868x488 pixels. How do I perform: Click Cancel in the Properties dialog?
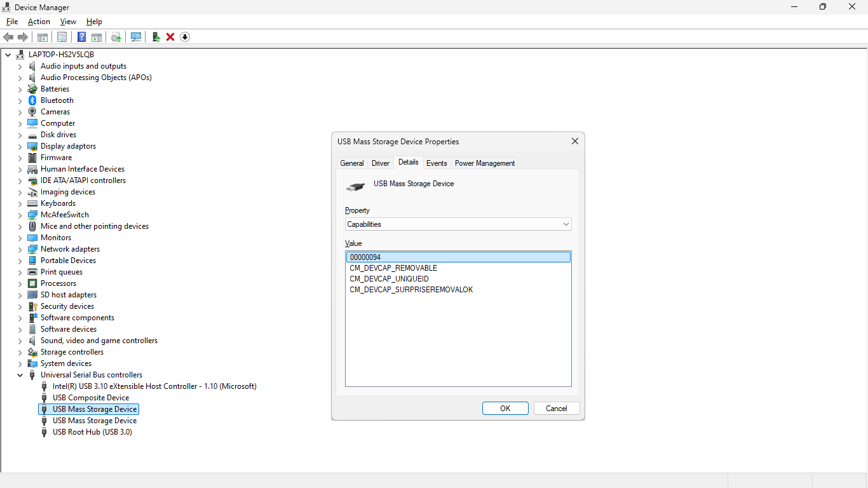[x=557, y=409]
